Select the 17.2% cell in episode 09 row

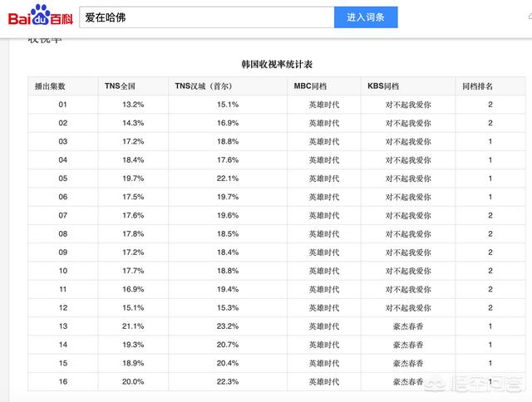click(x=133, y=252)
